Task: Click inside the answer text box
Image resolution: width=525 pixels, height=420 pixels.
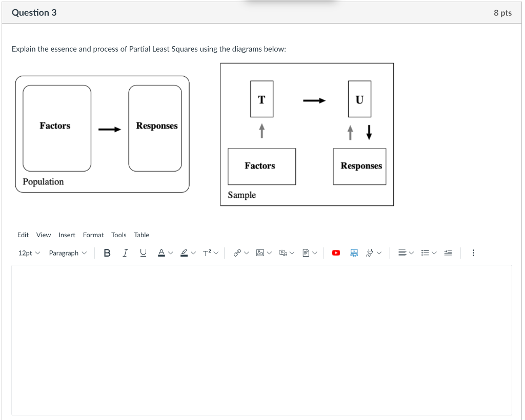Action: point(261,338)
